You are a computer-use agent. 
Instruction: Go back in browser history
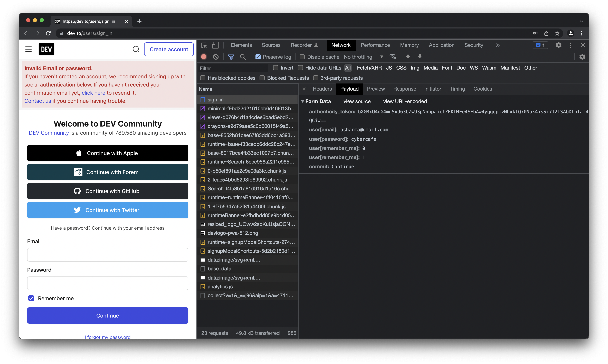click(26, 33)
